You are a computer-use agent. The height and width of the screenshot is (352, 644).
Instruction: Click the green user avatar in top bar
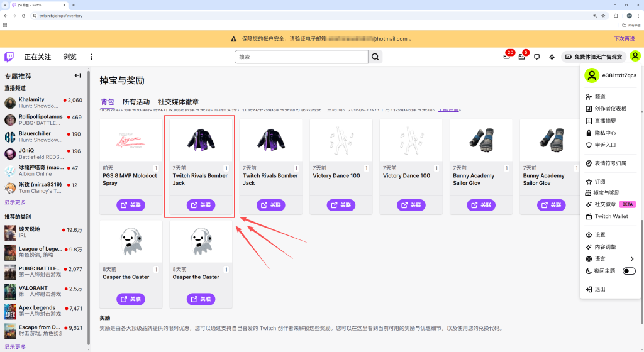point(635,57)
